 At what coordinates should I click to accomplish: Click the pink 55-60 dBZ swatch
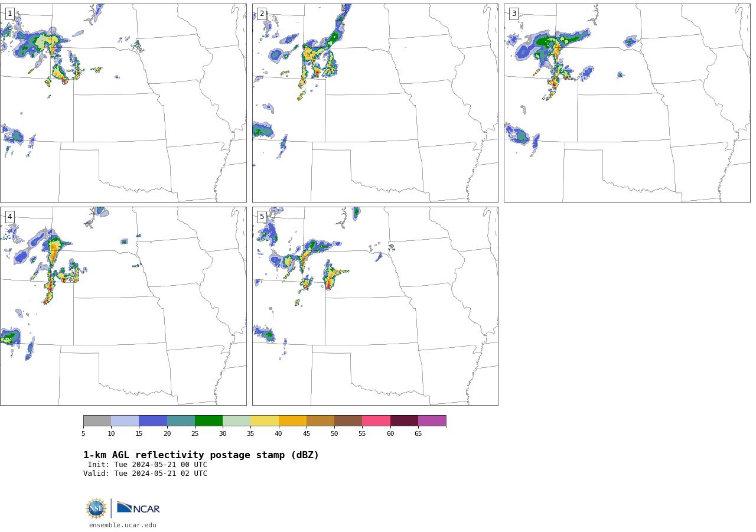[376, 421]
